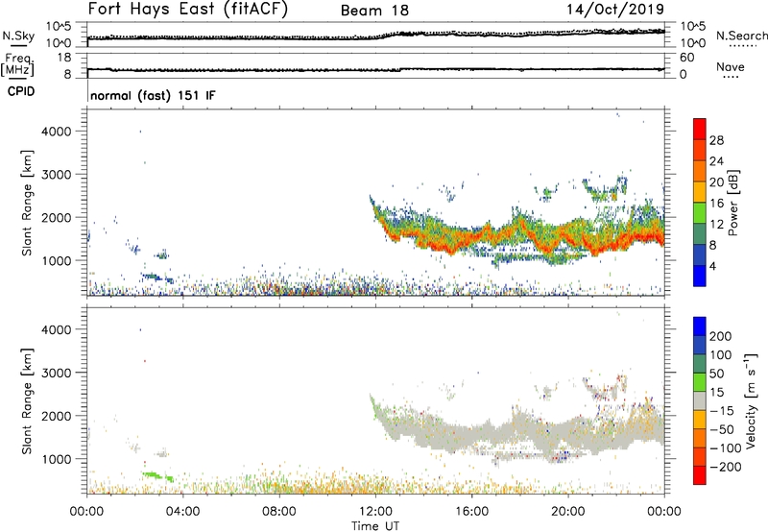Image resolution: width=768 pixels, height=532 pixels.
Task: Click the "Freq. [MHz]" axis label
Action: point(18,64)
